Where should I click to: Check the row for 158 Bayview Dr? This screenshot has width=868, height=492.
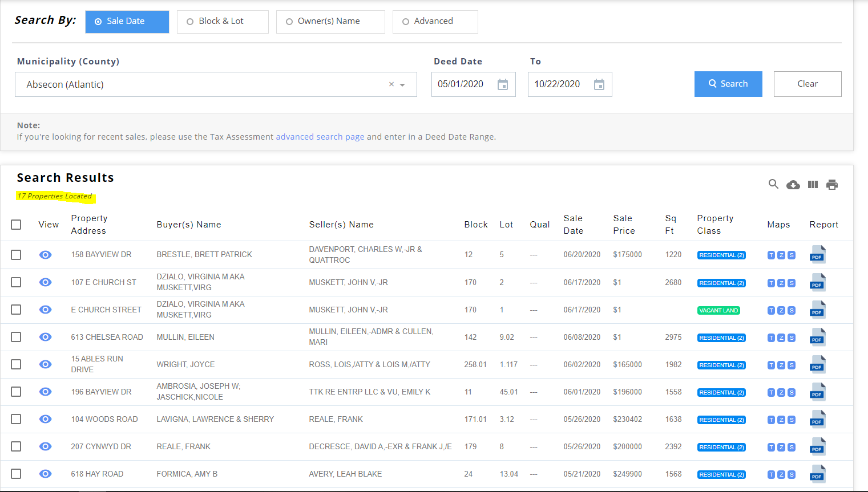coord(16,255)
